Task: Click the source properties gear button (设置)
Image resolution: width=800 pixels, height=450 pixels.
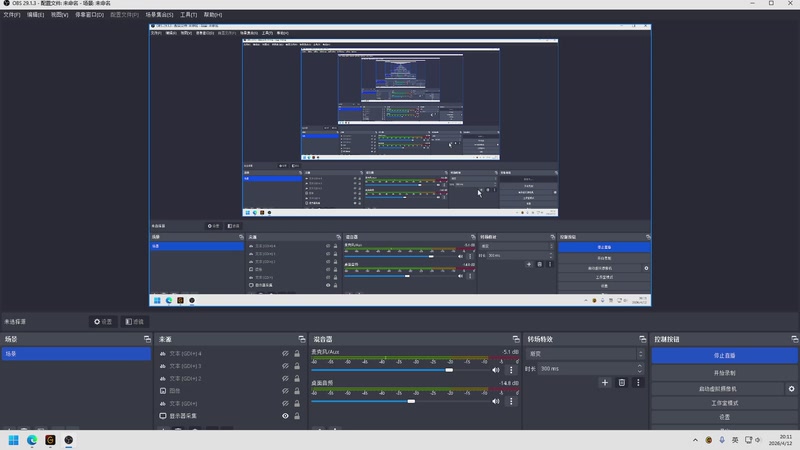Action: pos(103,321)
